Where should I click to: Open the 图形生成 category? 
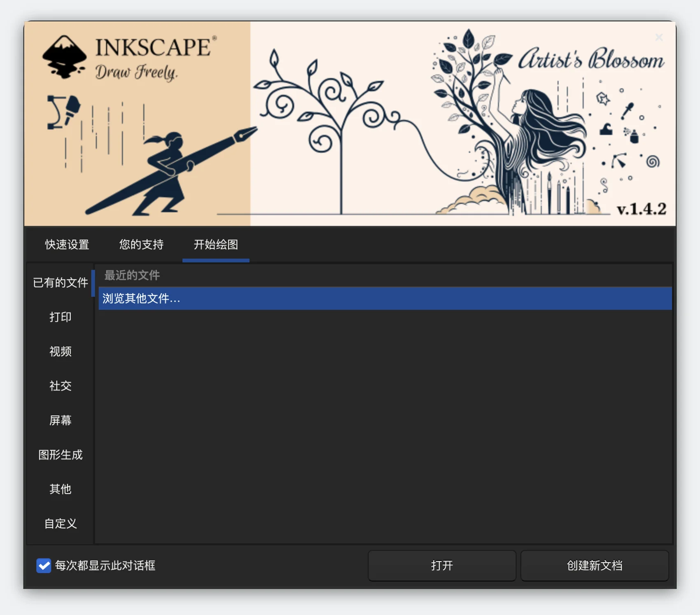(x=61, y=454)
